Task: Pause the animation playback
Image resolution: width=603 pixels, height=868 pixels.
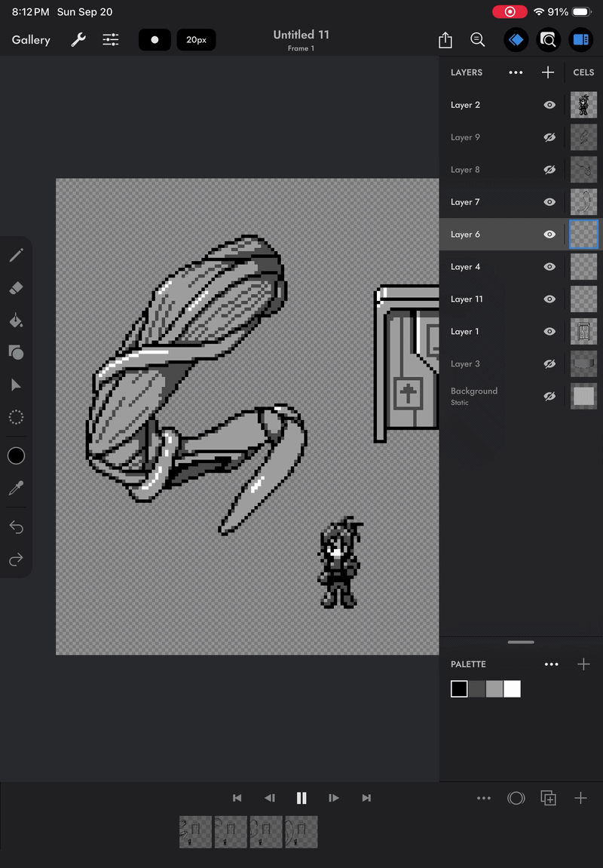Action: pyautogui.click(x=301, y=799)
